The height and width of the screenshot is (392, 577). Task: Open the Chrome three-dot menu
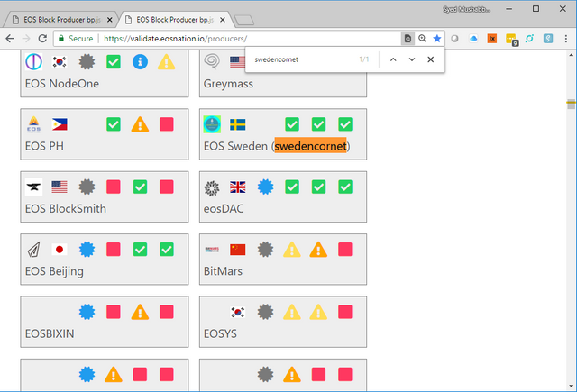566,39
